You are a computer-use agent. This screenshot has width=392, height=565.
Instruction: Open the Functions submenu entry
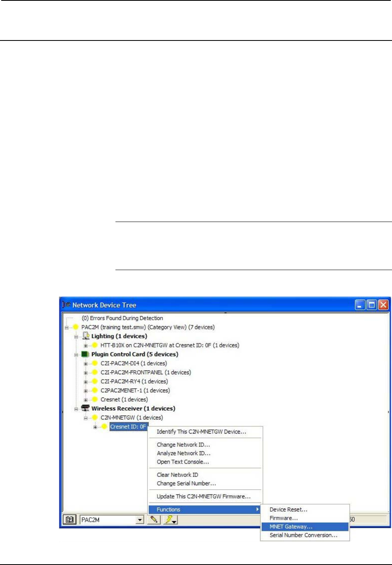[x=205, y=510]
